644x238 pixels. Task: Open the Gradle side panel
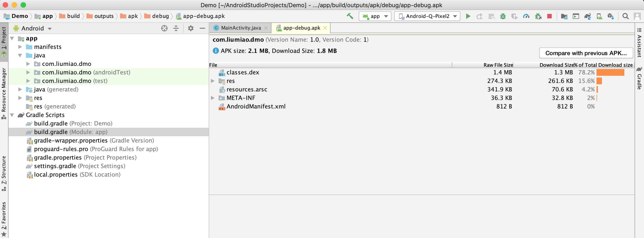click(x=639, y=78)
